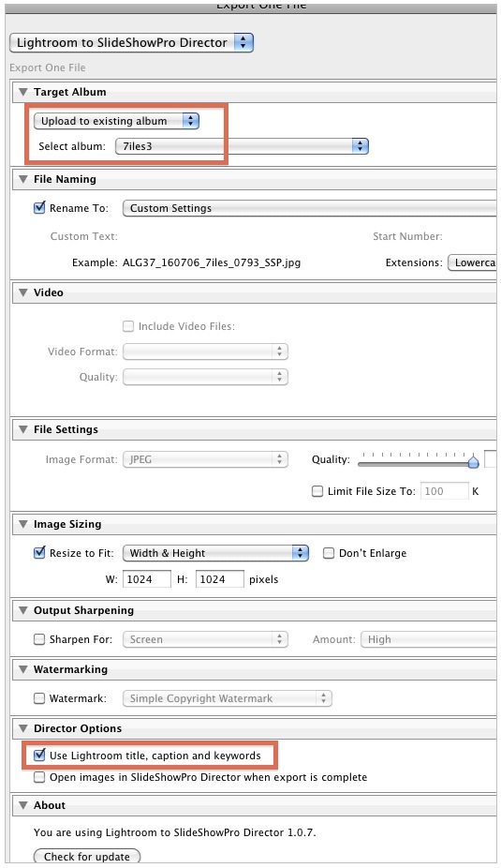Collapse the Target Album section
The image size is (501, 868).
23,92
